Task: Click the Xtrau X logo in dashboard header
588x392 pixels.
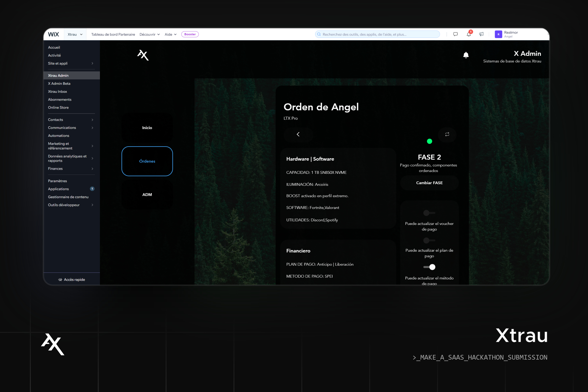Action: pos(143,55)
